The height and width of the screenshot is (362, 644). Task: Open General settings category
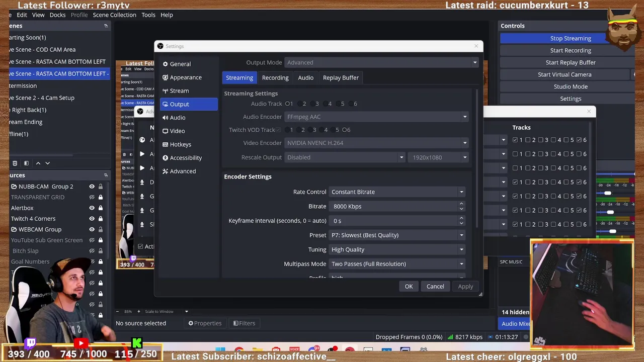coord(189,64)
